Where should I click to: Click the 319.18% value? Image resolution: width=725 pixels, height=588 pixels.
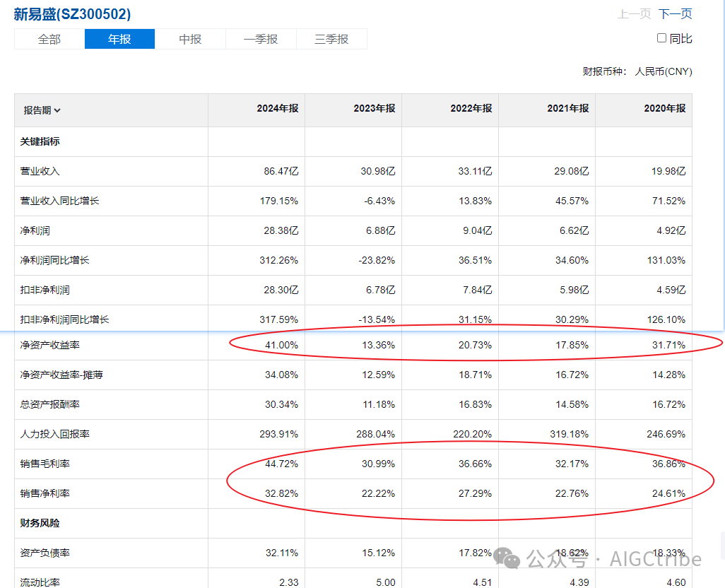[x=569, y=434]
